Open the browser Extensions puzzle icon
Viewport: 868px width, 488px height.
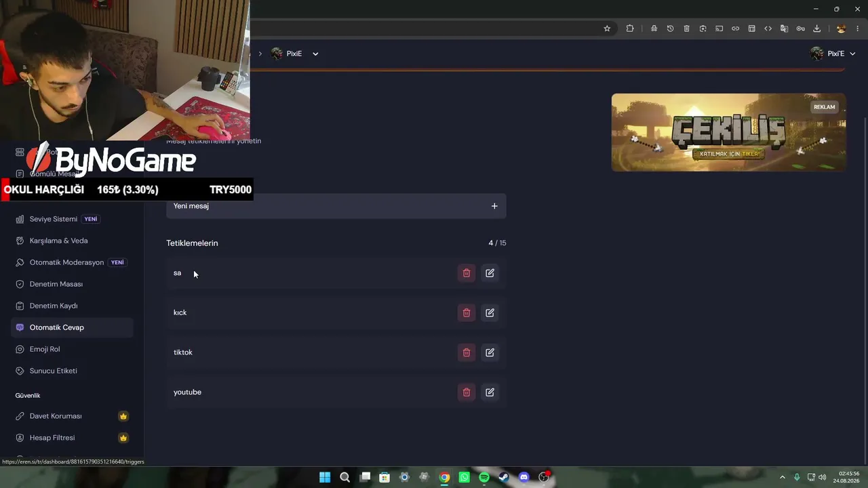pos(630,28)
